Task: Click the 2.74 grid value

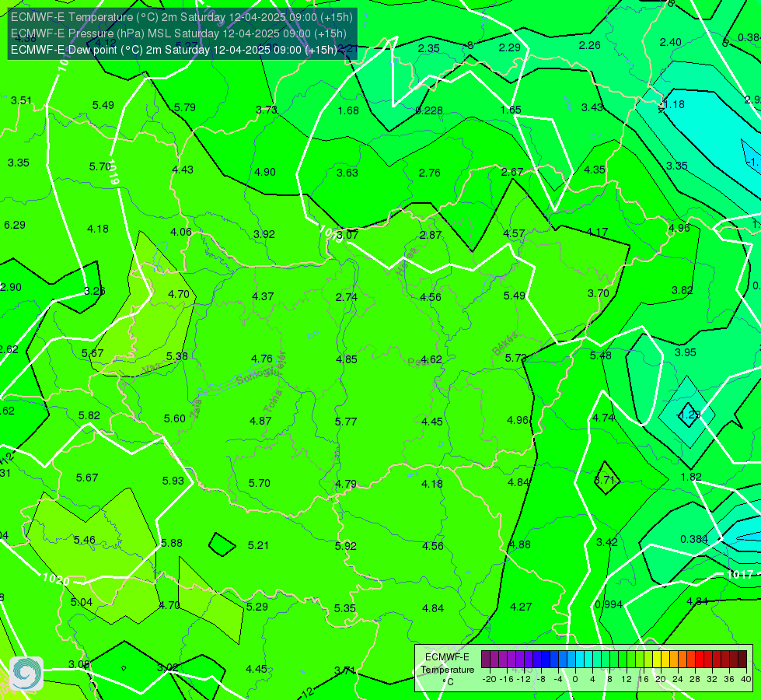Action: (347, 297)
